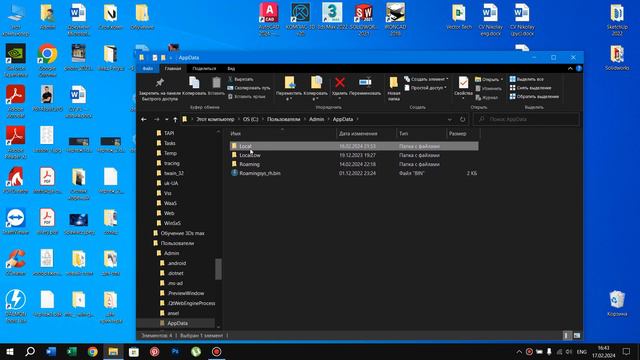The height and width of the screenshot is (360, 640).
Task: Switch to the Главная (Home) ribbon tab
Action: (x=173, y=69)
